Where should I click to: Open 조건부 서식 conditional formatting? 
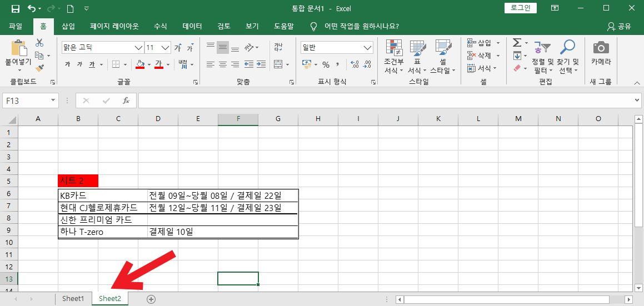(x=394, y=57)
